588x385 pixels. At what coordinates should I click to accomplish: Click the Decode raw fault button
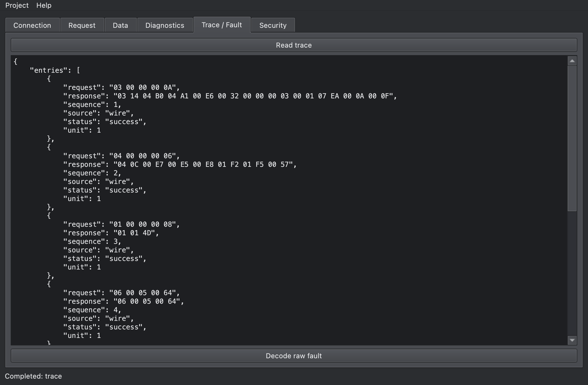[x=294, y=356]
